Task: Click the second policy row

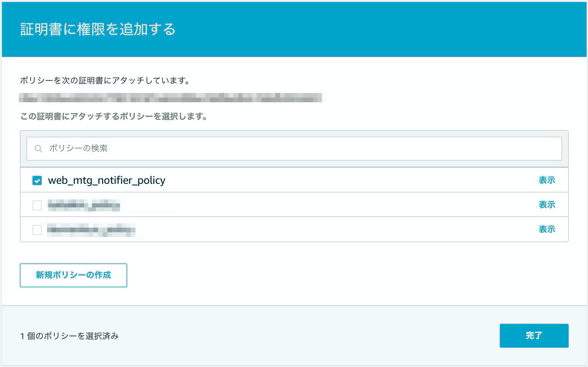Action: tap(232, 205)
